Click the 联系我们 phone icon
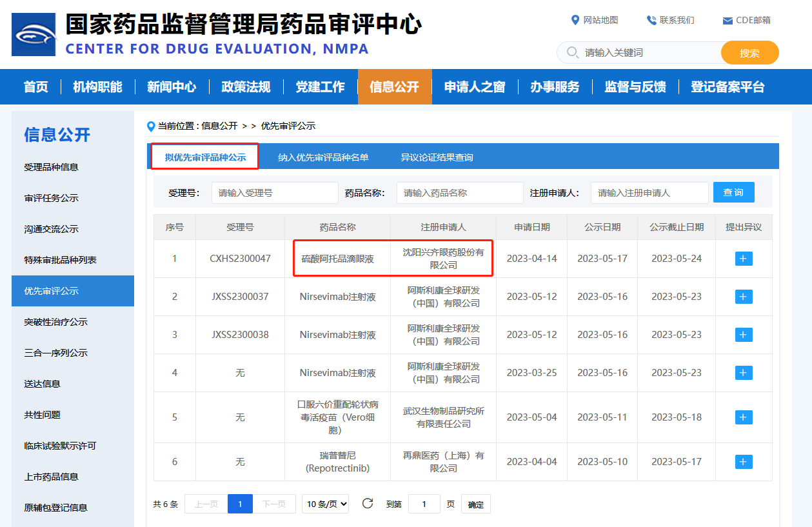Screen dimensions: 812x527 tap(651, 20)
